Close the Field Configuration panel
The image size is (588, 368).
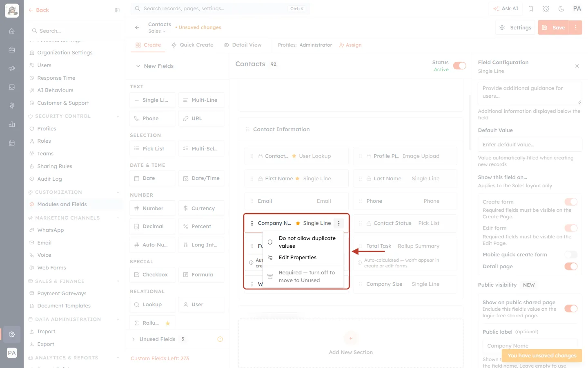tap(577, 66)
